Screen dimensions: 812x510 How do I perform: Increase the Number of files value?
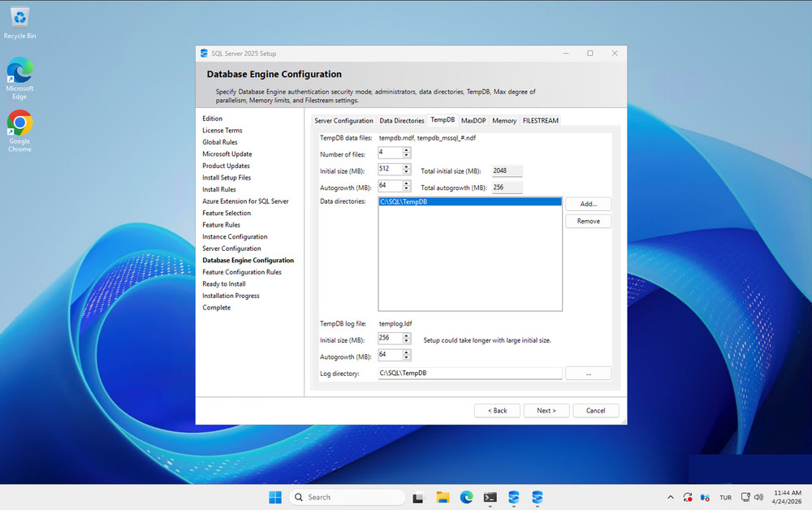pyautogui.click(x=407, y=150)
